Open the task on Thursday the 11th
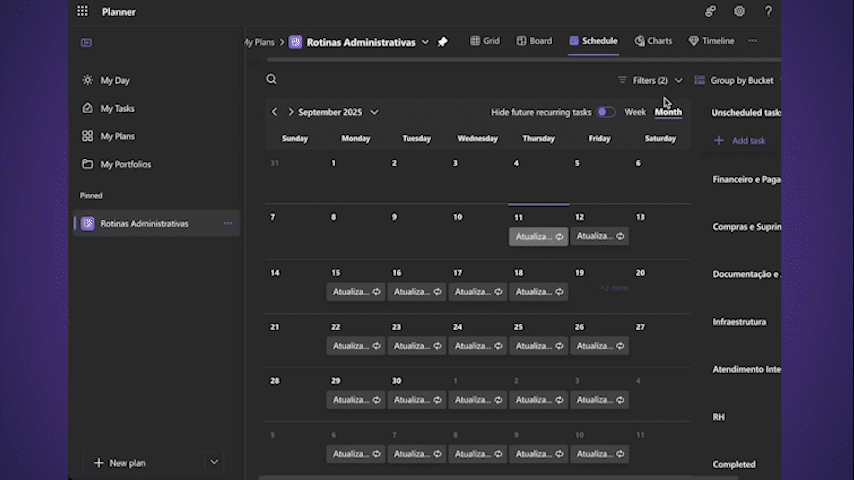 (x=538, y=237)
